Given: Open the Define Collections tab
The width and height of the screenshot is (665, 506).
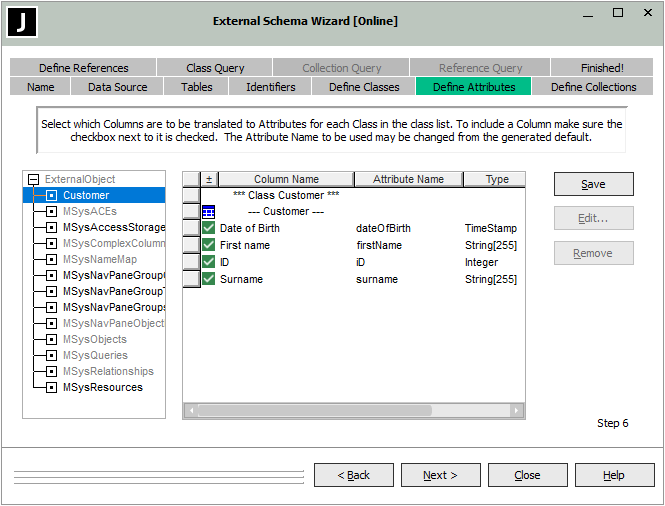Looking at the screenshot, I should pos(593,87).
